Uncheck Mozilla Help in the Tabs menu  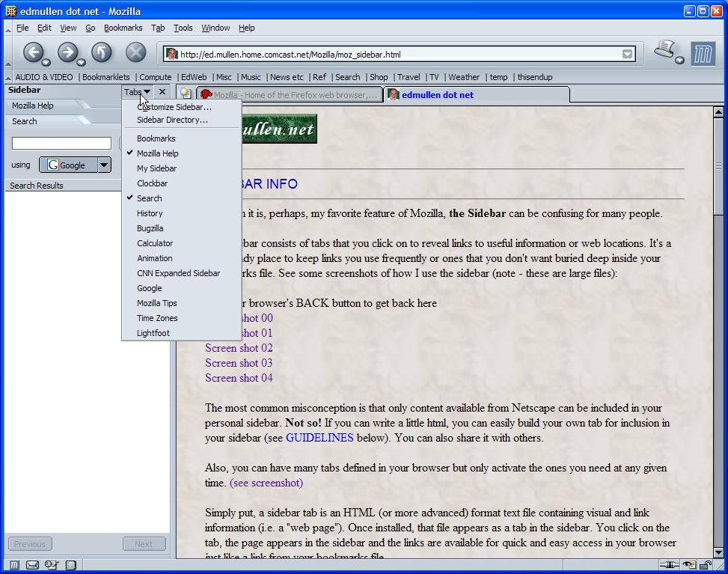(x=157, y=153)
